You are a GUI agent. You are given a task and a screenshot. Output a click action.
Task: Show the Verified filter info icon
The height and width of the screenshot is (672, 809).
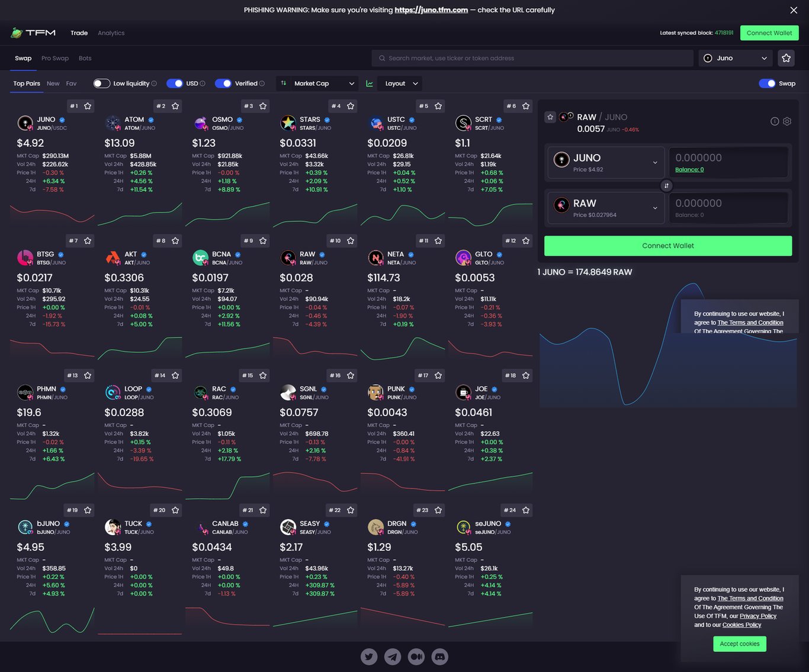[x=262, y=83]
